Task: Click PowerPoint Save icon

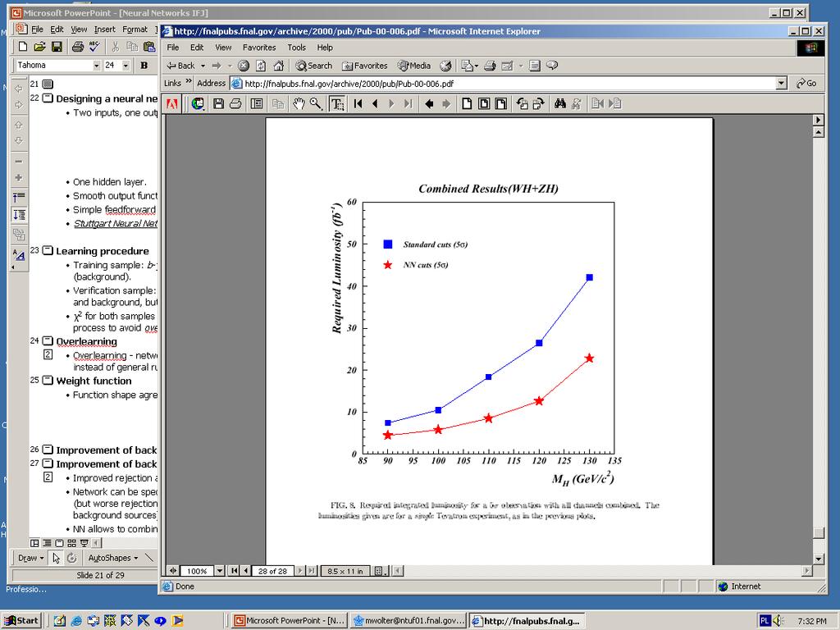Action: (x=57, y=47)
